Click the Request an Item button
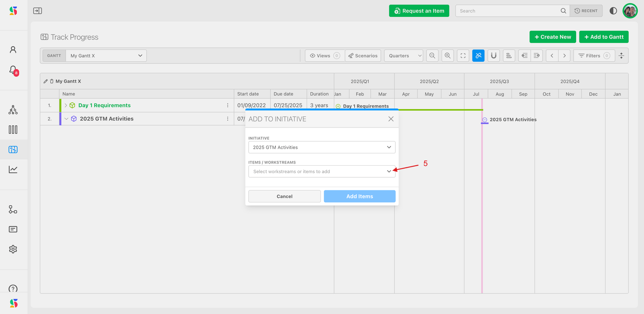This screenshot has width=644, height=314. (419, 11)
